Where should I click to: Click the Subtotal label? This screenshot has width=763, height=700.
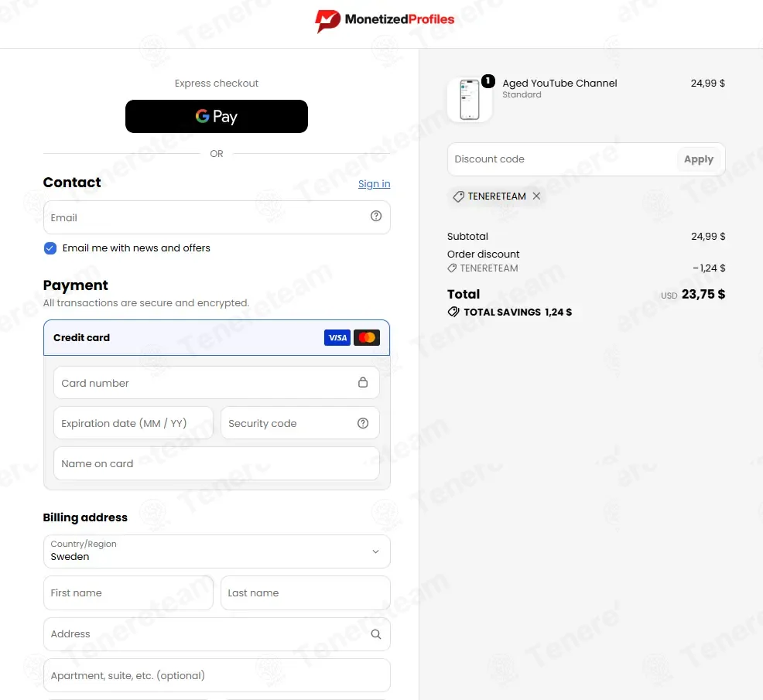[x=467, y=237]
